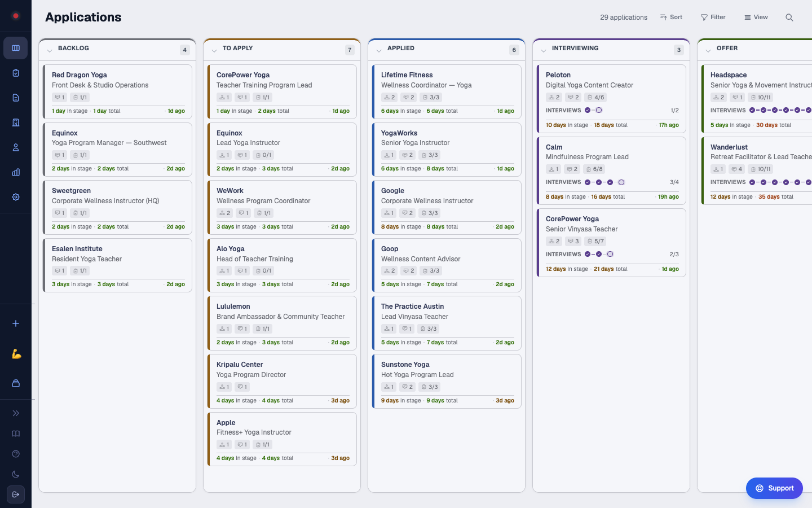The height and width of the screenshot is (508, 812).
Task: Open the Filter options
Action: click(713, 17)
